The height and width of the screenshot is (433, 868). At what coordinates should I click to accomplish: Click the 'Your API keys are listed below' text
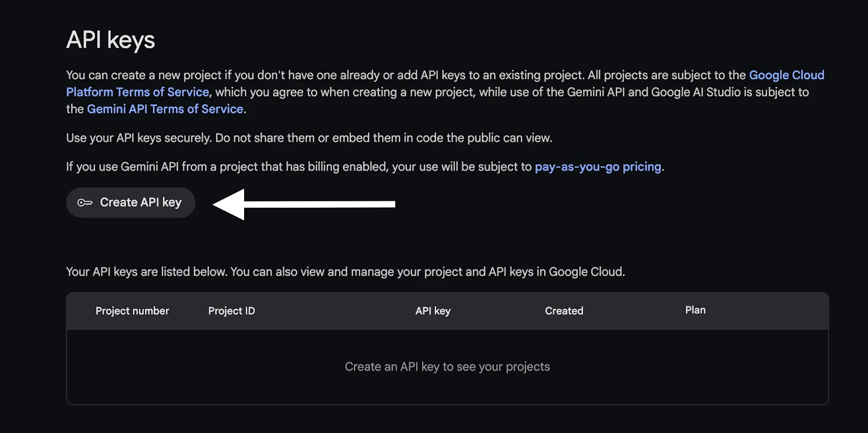(346, 272)
